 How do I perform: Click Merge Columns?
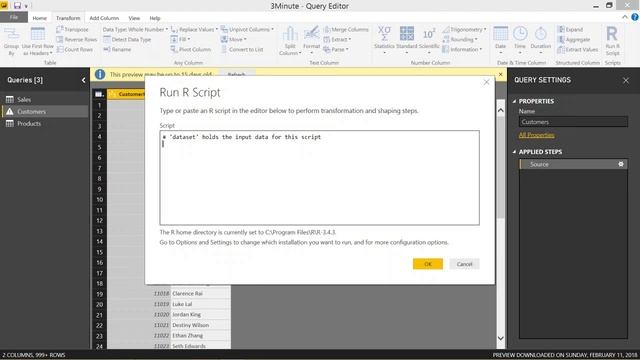[346, 29]
